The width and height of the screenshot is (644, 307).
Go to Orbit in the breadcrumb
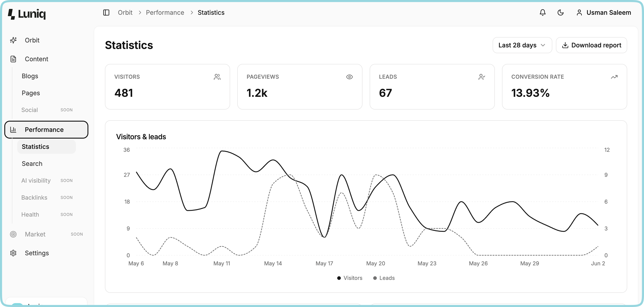pyautogui.click(x=125, y=12)
